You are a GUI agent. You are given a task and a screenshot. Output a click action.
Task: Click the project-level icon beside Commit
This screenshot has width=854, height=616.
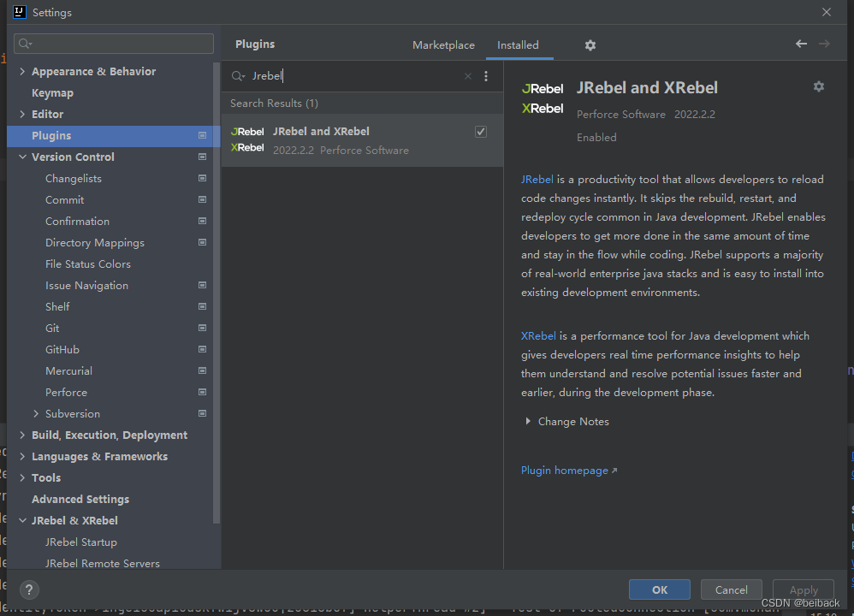[x=202, y=199]
